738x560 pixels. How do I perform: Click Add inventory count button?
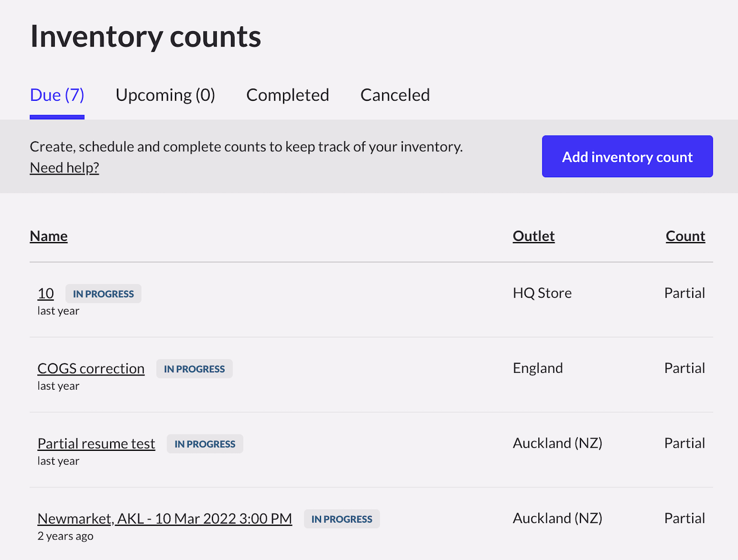[627, 157]
